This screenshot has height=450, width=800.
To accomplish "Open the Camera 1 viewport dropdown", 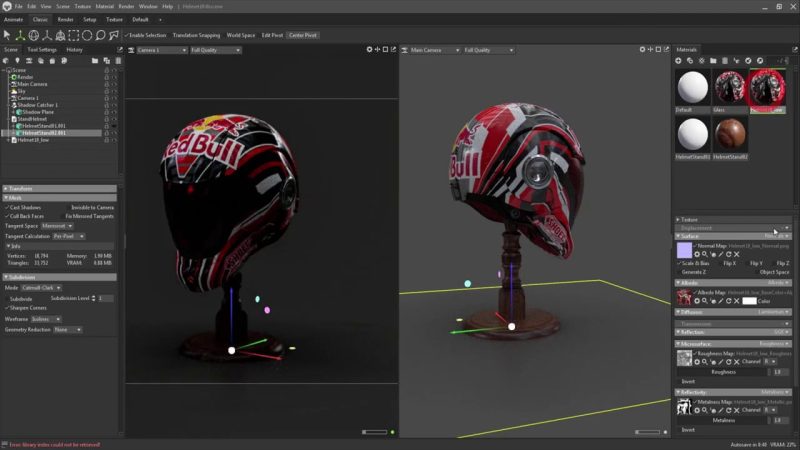I will pos(160,49).
